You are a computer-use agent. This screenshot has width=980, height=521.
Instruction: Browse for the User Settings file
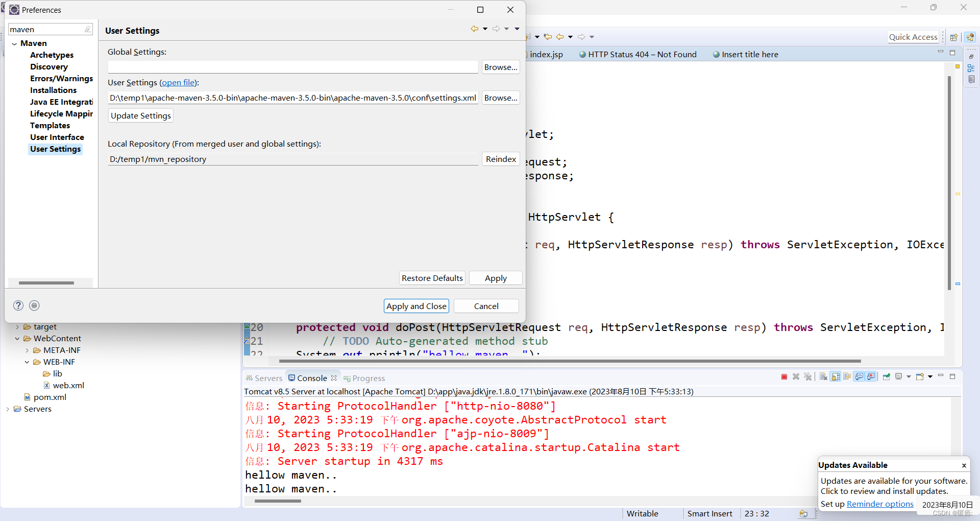(501, 98)
